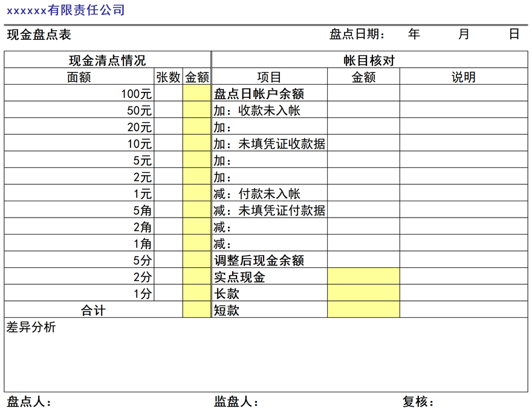Click the 盘点人 signature label
Image resolution: width=532 pixels, height=411 pixels.
pyautogui.click(x=29, y=402)
